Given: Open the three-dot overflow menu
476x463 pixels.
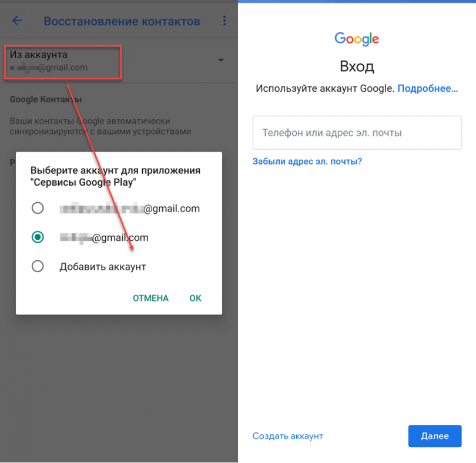Looking at the screenshot, I should point(224,21).
